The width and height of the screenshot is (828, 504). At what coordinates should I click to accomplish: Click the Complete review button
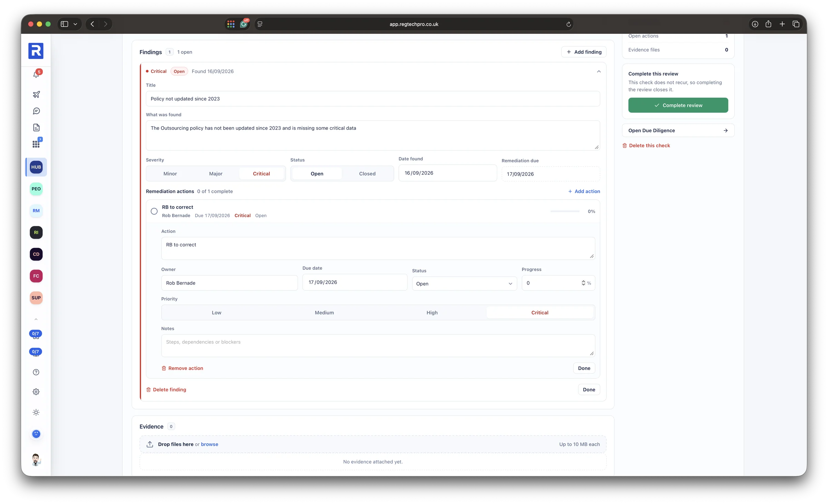point(678,105)
